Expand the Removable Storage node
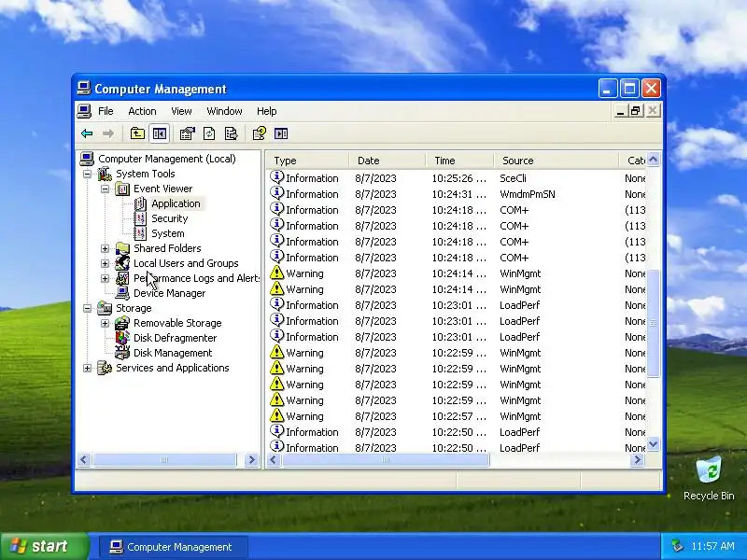Viewport: 747px width, 560px height. click(105, 323)
